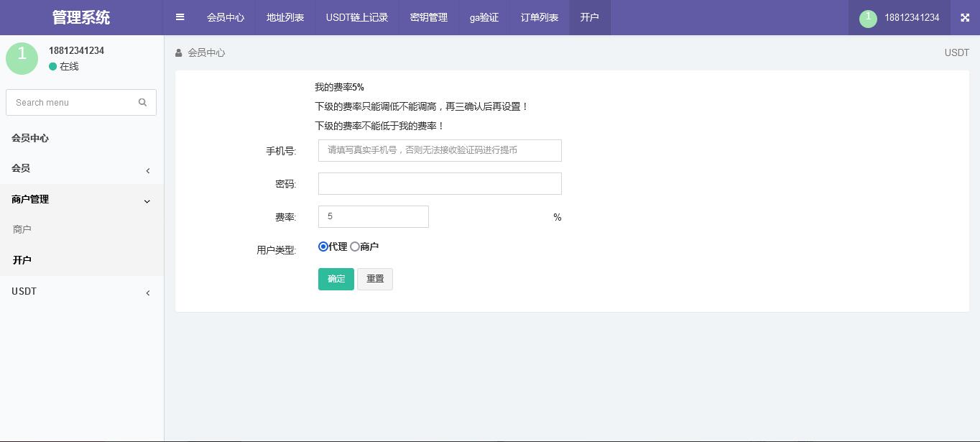Switch to the 订单列表 tab
The width and height of the screenshot is (980, 442).
539,17
